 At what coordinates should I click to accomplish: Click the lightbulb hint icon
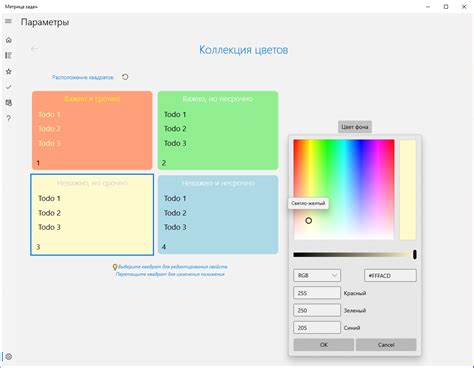click(x=115, y=267)
